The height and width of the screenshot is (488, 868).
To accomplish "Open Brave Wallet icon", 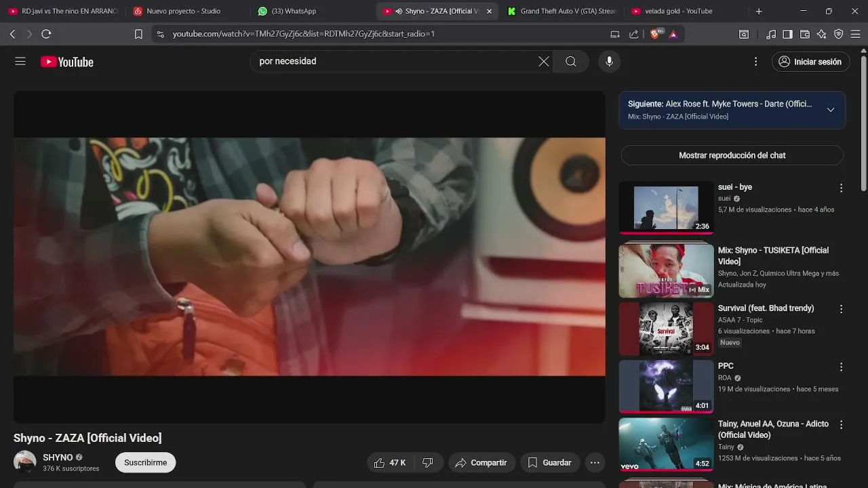I will [805, 34].
